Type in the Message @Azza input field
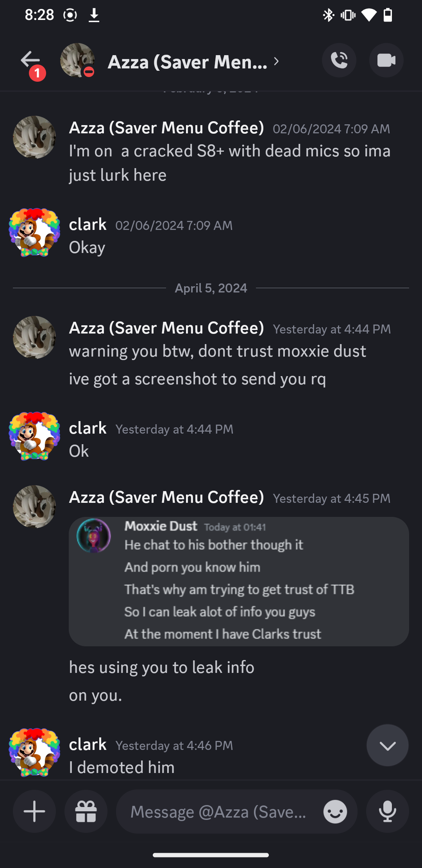 pyautogui.click(x=219, y=812)
